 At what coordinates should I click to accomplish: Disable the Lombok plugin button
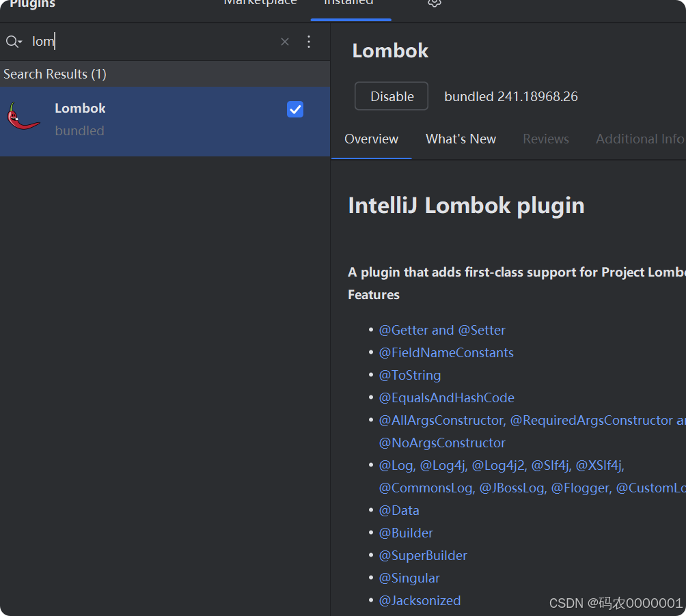click(x=392, y=96)
